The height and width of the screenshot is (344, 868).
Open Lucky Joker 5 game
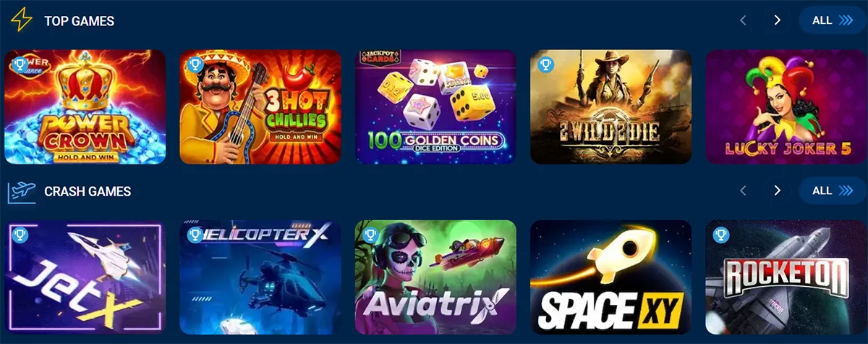(x=786, y=107)
